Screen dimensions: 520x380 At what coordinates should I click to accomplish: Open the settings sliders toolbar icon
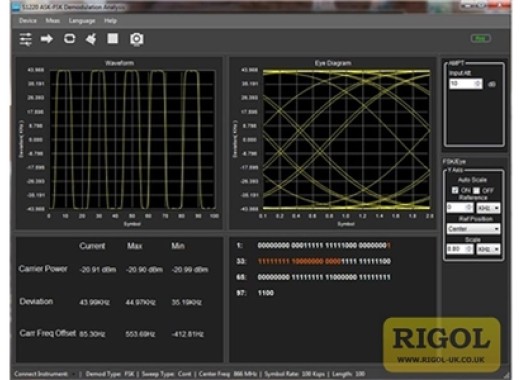(26, 39)
